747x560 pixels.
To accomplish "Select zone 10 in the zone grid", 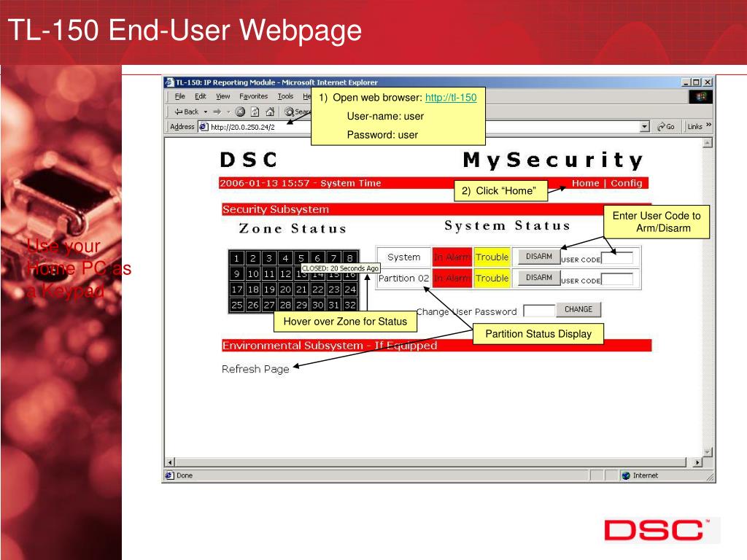I will coord(253,274).
